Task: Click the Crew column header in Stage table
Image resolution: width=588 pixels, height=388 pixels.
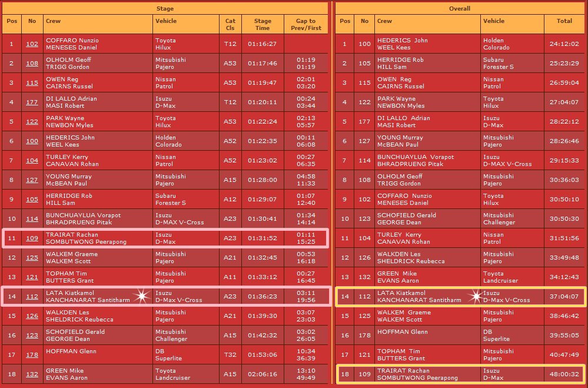Action: (98, 24)
